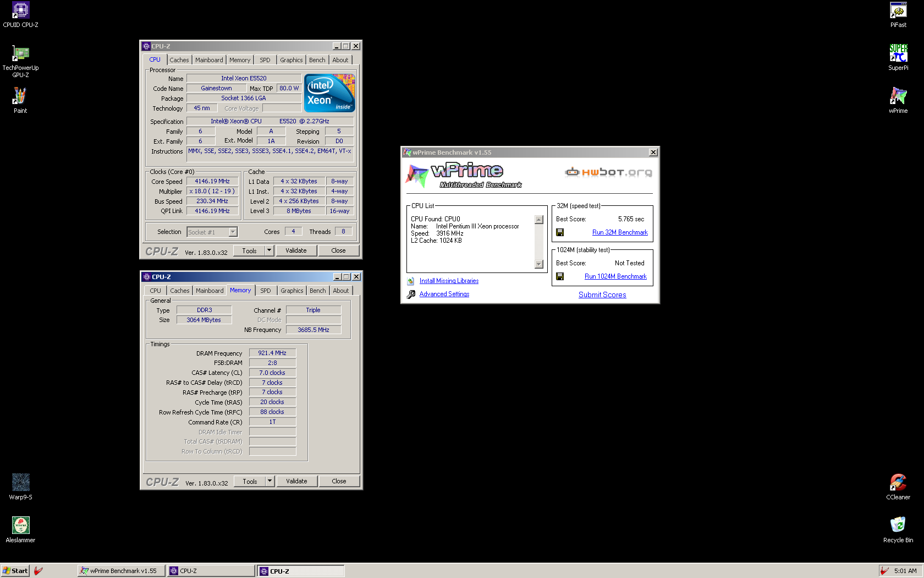This screenshot has width=924, height=578.
Task: Open SPD tab in top CPU-Z window
Action: pos(265,60)
